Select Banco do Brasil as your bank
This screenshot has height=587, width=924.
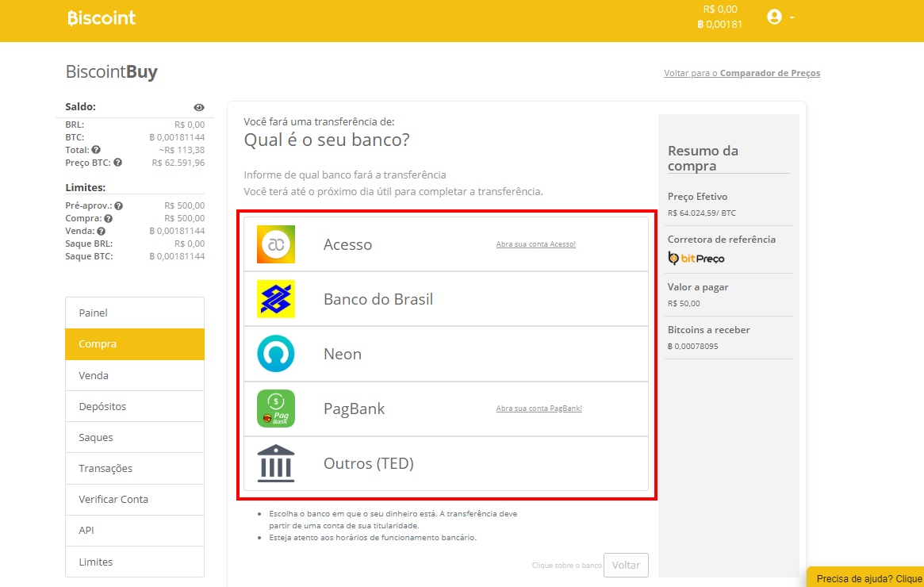point(446,299)
